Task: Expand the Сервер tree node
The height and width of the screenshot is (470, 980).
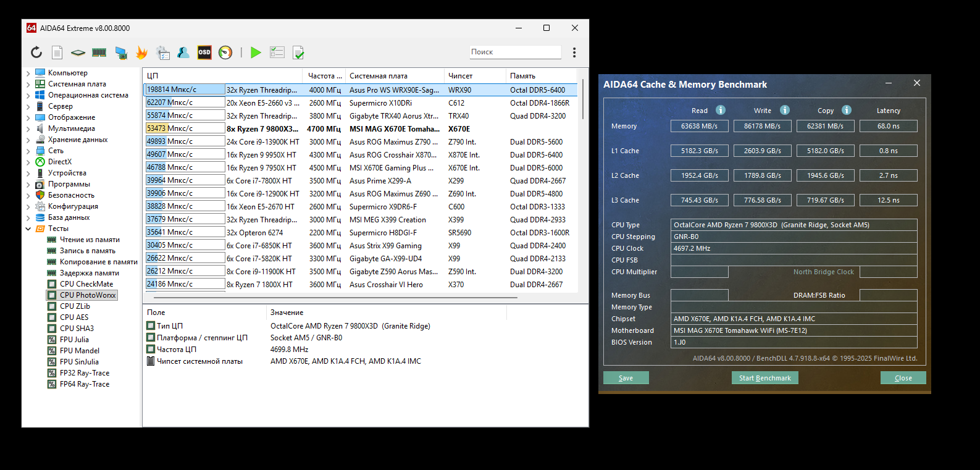Action: coord(28,106)
